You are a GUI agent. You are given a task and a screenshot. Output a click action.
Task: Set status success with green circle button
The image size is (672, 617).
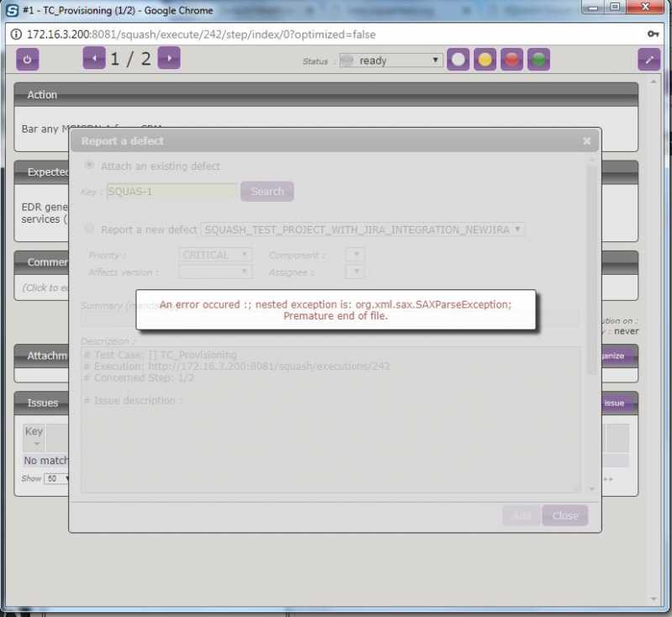538,59
